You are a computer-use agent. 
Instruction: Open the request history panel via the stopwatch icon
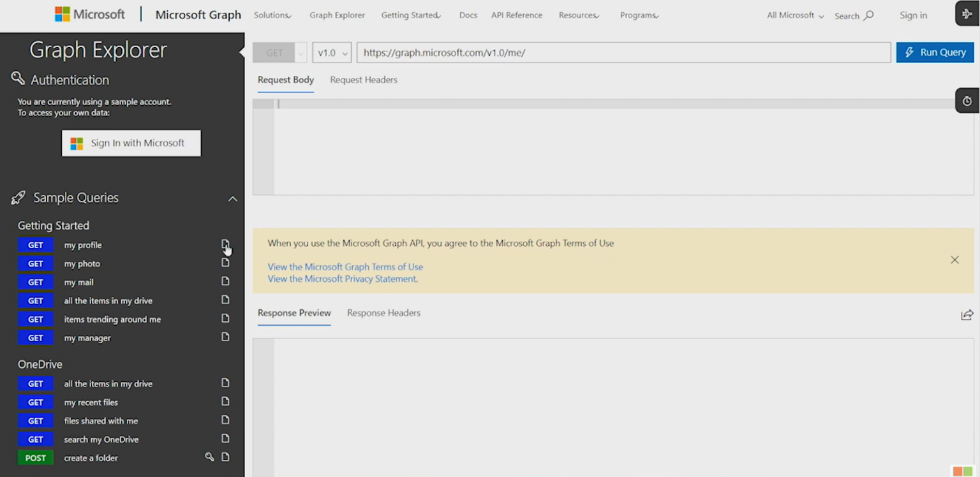[966, 101]
